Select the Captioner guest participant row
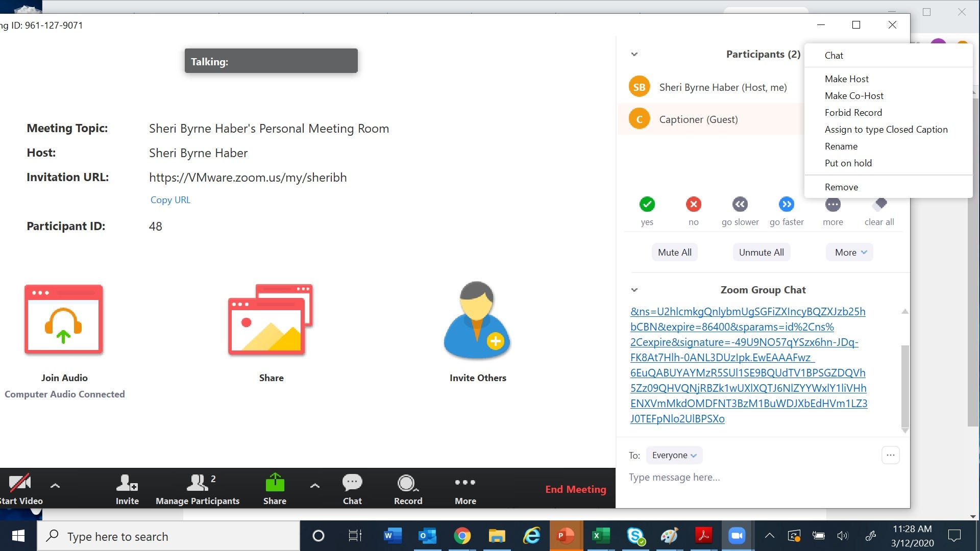 tap(711, 119)
